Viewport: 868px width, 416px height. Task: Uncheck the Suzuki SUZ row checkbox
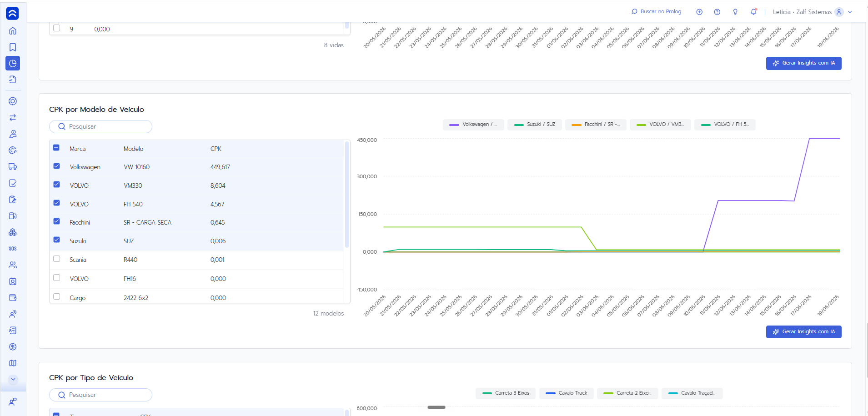point(56,240)
